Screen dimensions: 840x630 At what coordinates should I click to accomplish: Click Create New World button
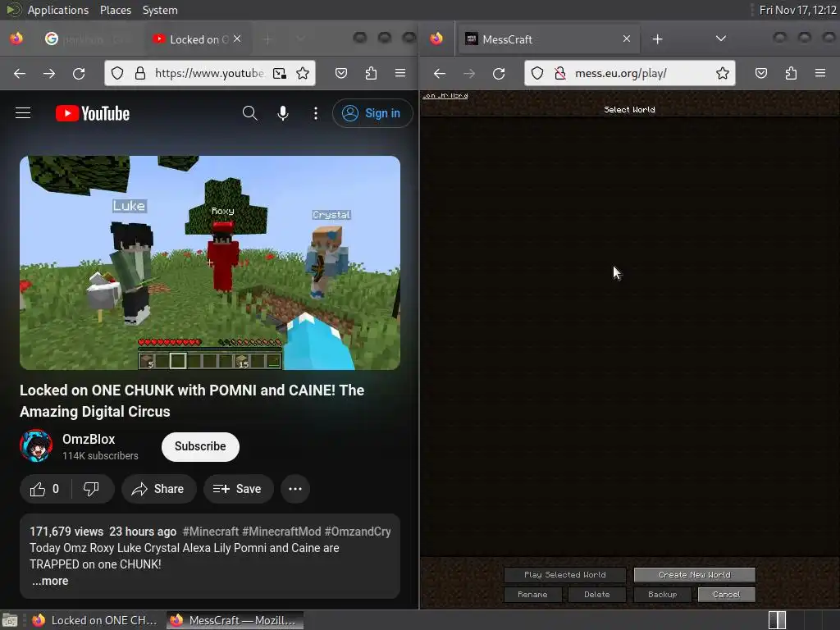(x=694, y=575)
